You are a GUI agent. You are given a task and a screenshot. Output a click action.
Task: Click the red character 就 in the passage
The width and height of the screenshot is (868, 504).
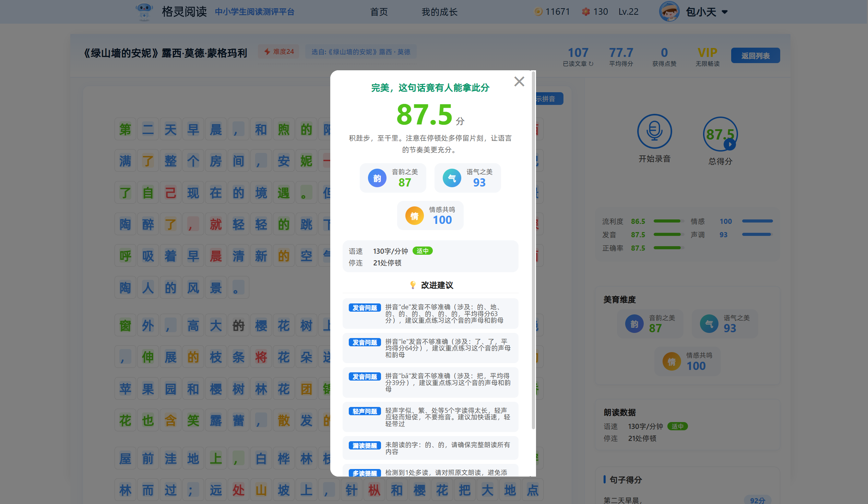[x=216, y=225]
